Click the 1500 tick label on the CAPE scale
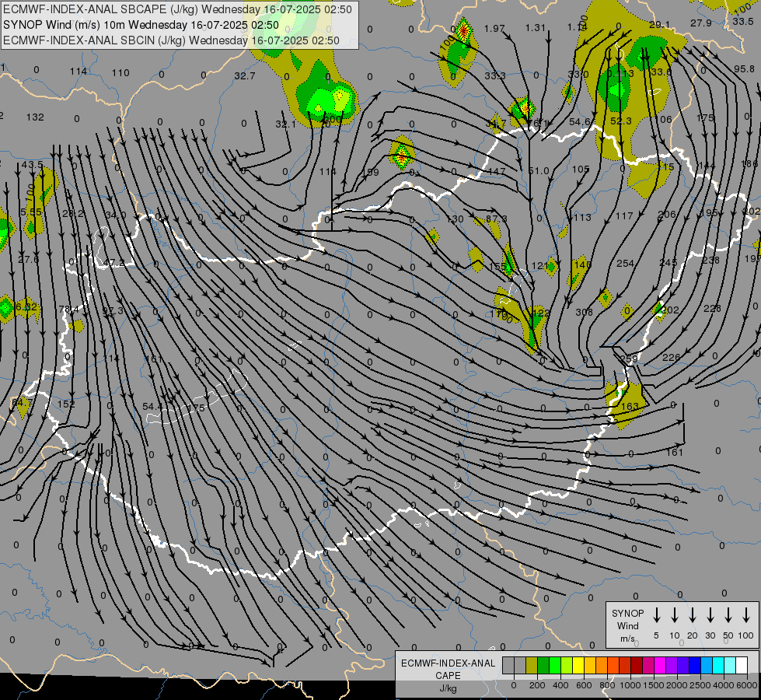761x700 pixels. 653,685
